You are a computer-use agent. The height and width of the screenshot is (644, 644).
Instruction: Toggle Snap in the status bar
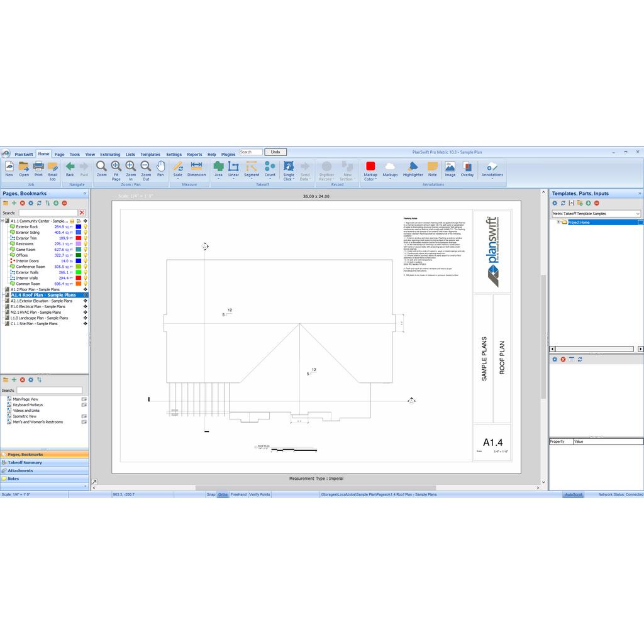[x=211, y=495]
